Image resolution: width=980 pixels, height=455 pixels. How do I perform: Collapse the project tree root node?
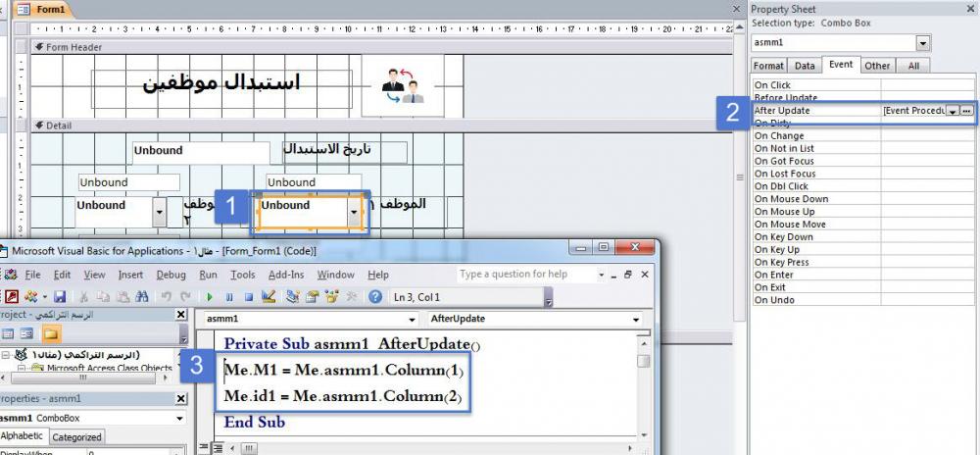pyautogui.click(x=6, y=354)
